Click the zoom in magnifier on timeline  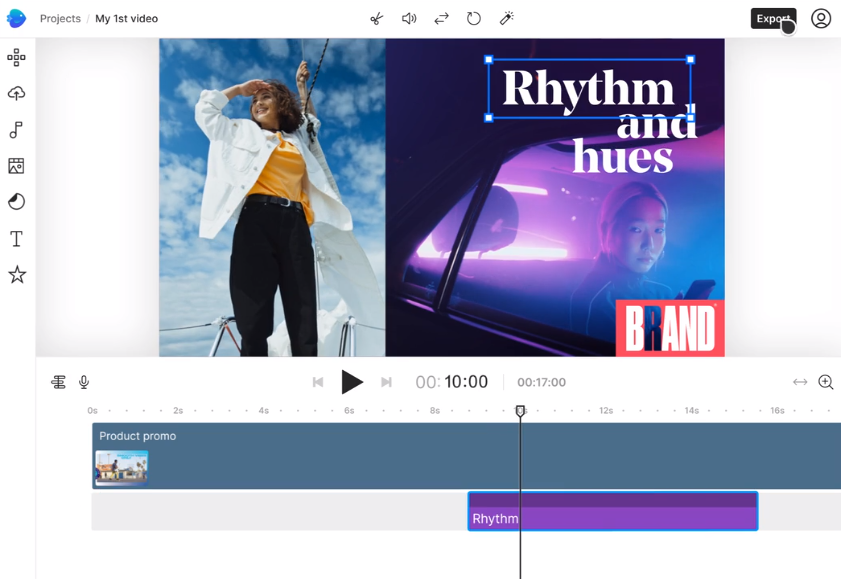tap(825, 382)
